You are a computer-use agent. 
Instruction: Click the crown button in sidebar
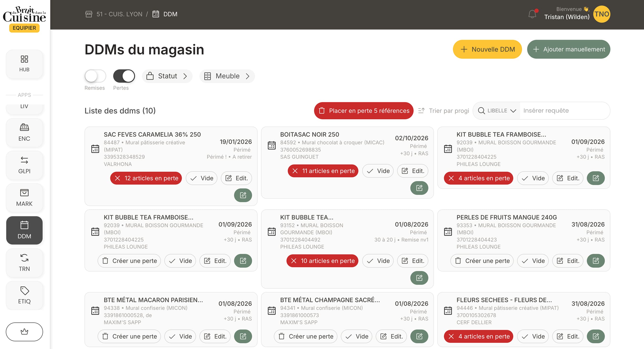click(x=24, y=332)
